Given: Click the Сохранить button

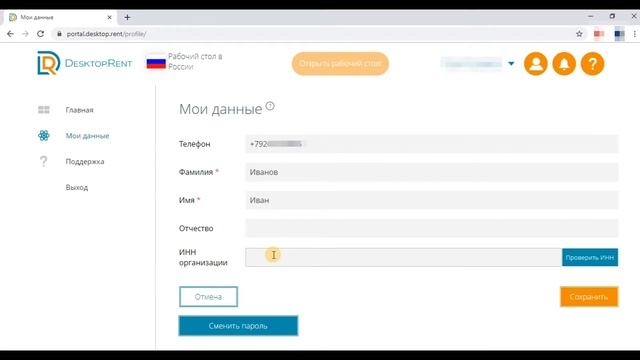Looking at the screenshot, I should point(589,297).
